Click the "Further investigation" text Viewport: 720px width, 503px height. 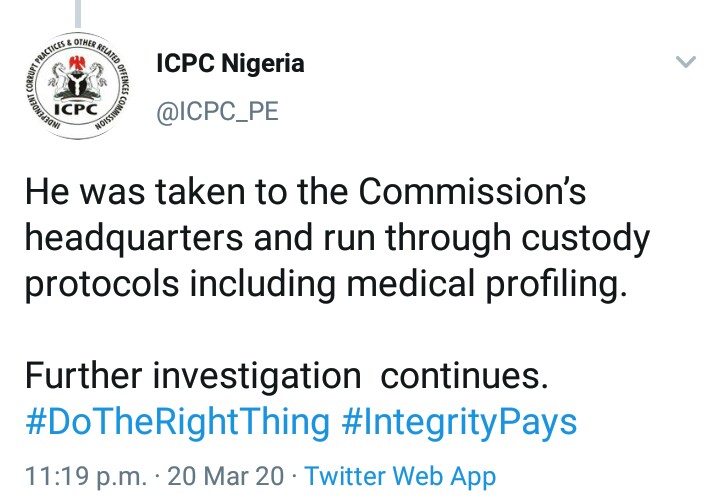(192, 377)
